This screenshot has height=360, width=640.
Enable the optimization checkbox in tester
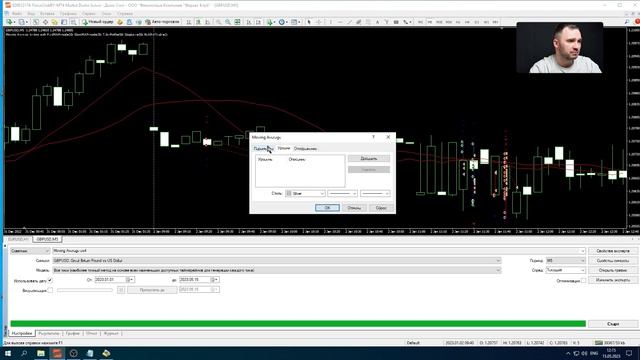[583, 280]
